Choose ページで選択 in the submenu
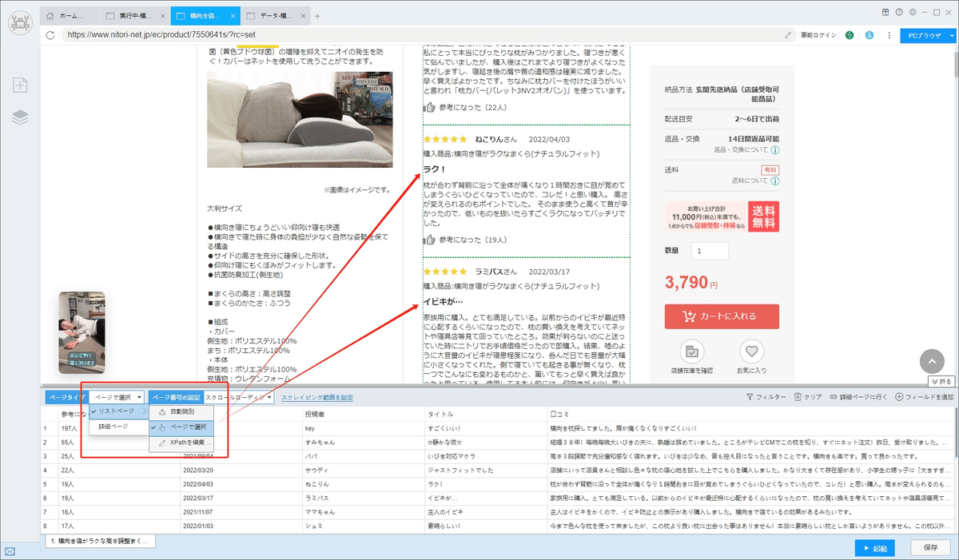 click(181, 427)
